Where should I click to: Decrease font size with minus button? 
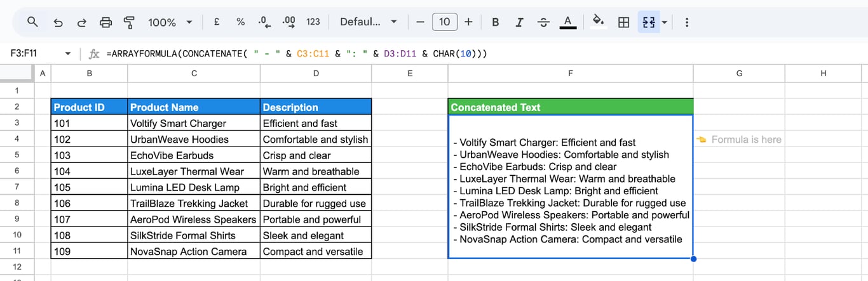point(420,22)
